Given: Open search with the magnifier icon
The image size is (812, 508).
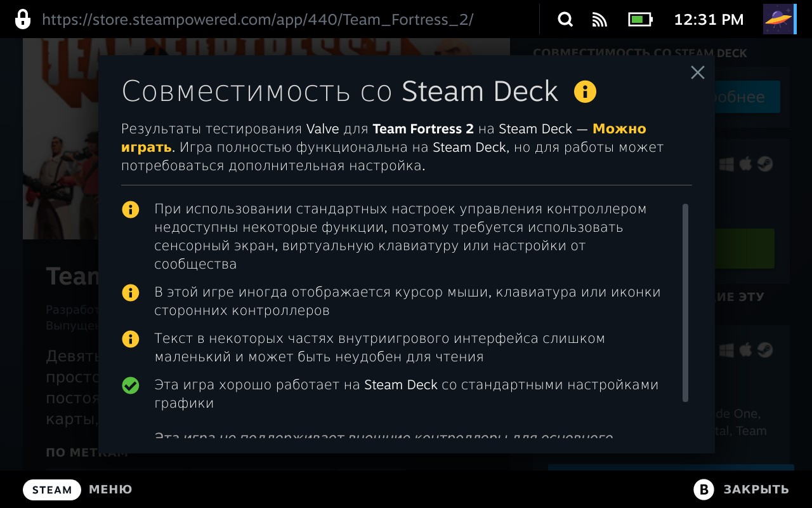Looking at the screenshot, I should click(565, 20).
